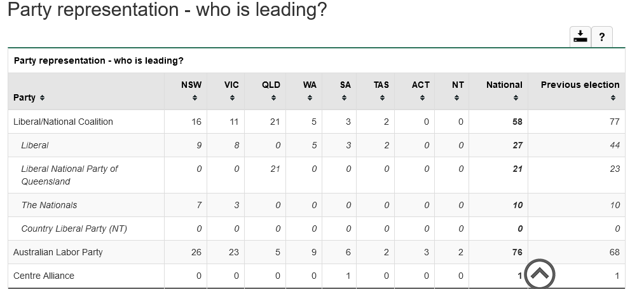Click The Nationals row label
644x289 pixels.
pos(49,205)
